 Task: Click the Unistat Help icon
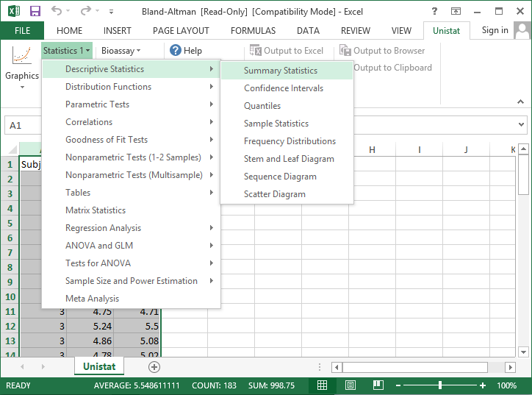(x=176, y=50)
